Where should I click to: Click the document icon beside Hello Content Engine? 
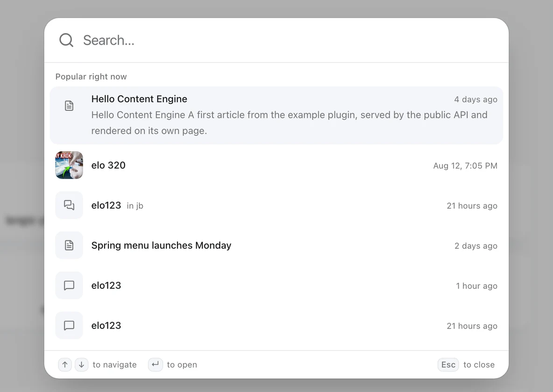(x=69, y=106)
